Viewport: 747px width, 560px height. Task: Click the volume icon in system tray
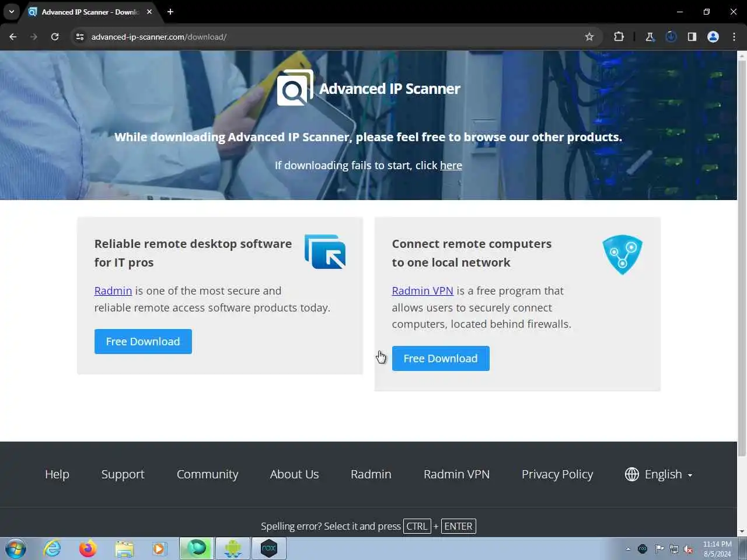tap(689, 549)
